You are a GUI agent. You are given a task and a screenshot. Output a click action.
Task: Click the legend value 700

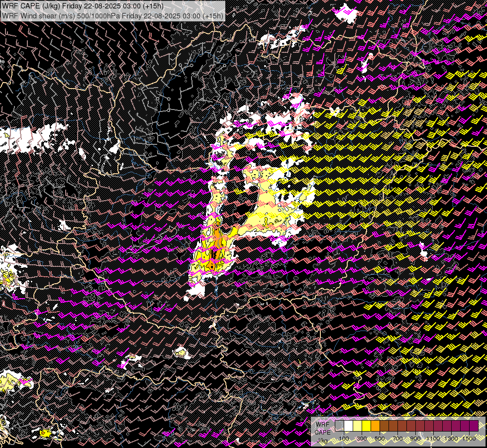(x=397, y=439)
